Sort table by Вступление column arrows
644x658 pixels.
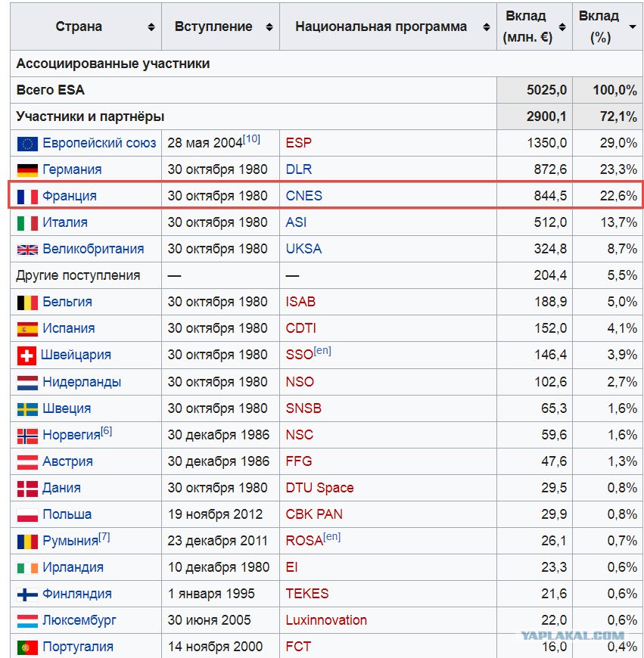coord(269,27)
